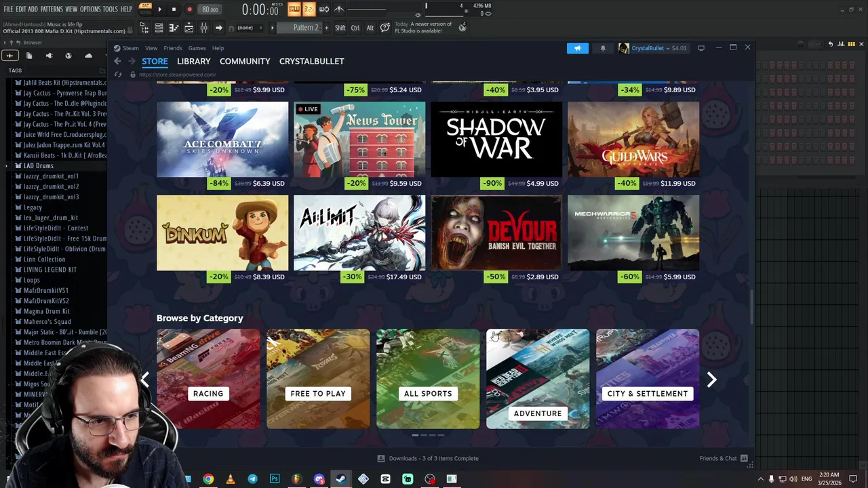Viewport: 868px width, 488px height.
Task: Open Telegram from the taskbar
Action: (252, 479)
